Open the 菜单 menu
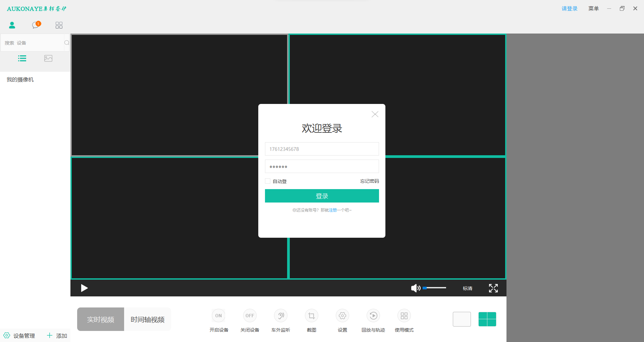This screenshot has height=342, width=644. coord(593,8)
